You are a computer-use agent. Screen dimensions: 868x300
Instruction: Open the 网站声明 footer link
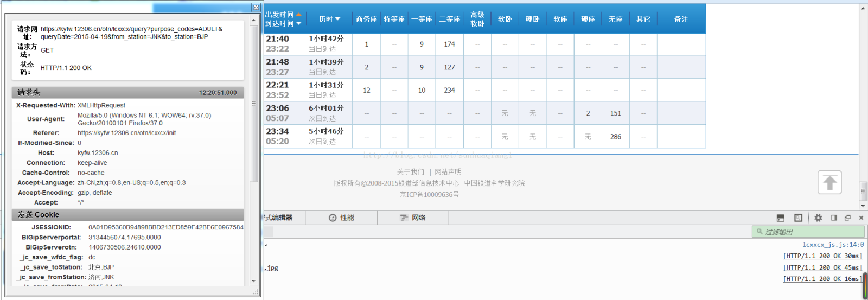click(x=448, y=171)
